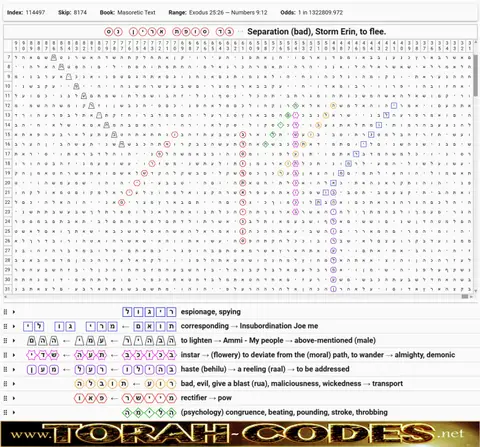480x447 pixels.
Task: Click grid row number 20
Action: [8, 183]
